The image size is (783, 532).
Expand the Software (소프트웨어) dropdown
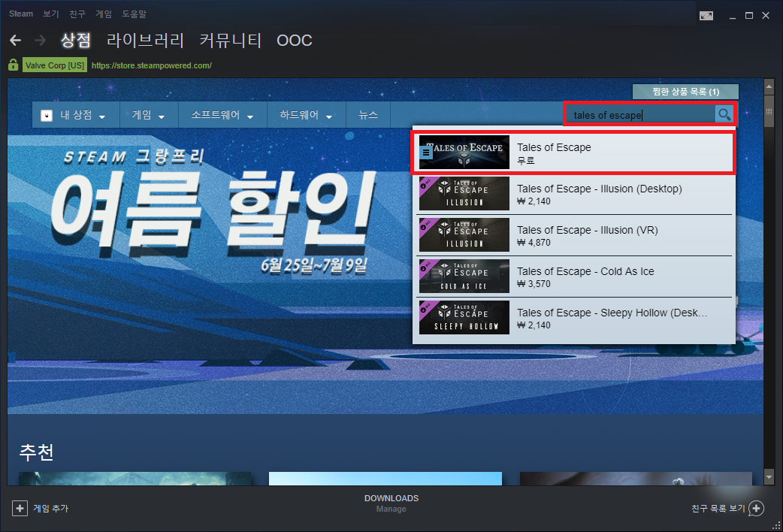point(222,115)
